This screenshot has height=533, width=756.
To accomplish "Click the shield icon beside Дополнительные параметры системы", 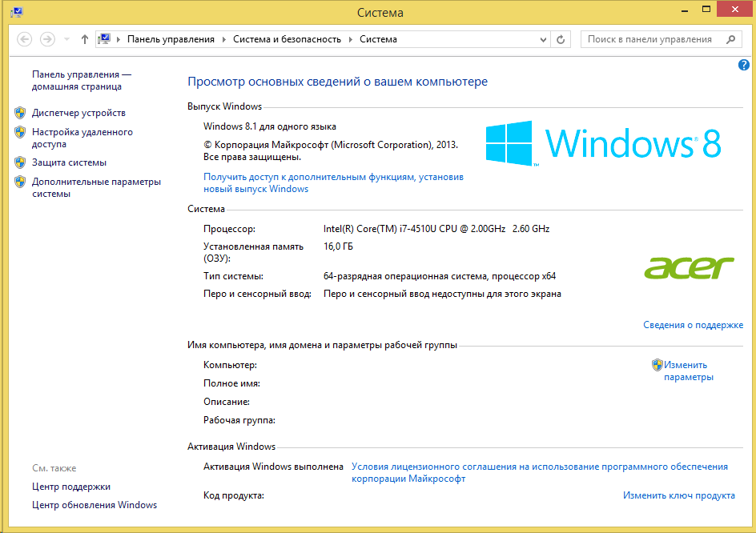I will tap(20, 182).
